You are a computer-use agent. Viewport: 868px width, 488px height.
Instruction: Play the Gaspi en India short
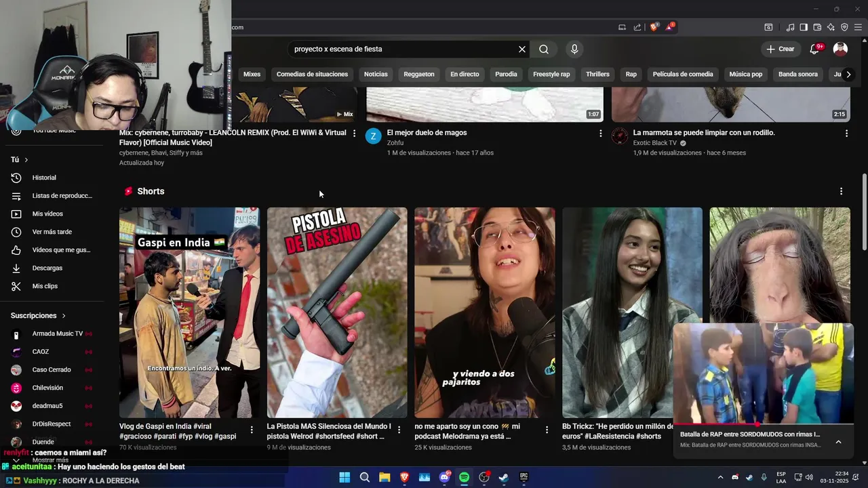click(189, 312)
